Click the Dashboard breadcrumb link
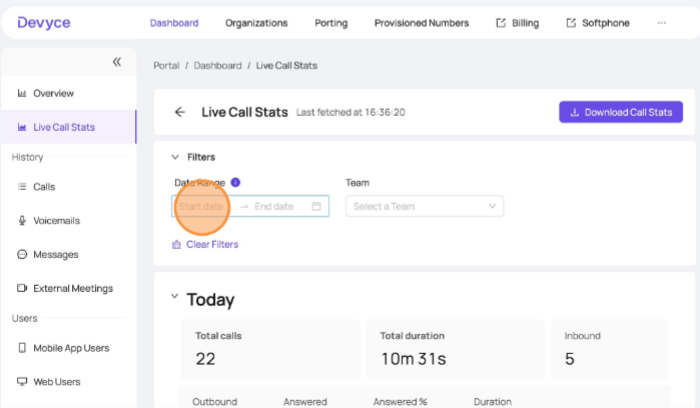The width and height of the screenshot is (700, 408). (x=217, y=66)
